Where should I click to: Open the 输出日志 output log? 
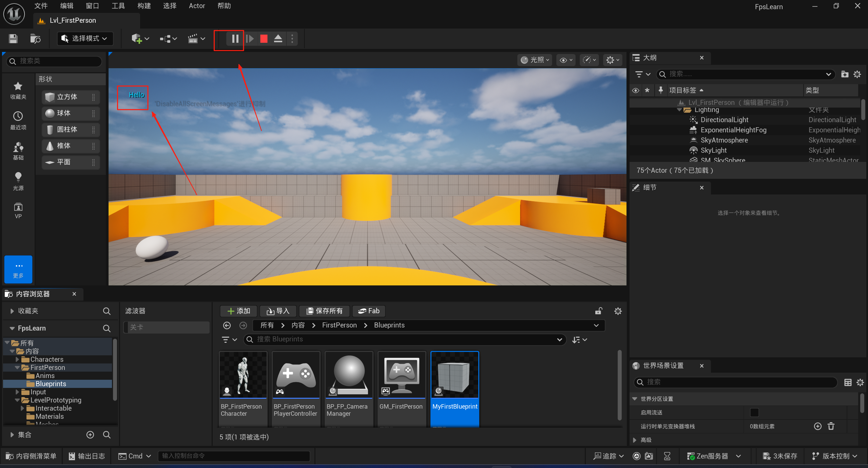(x=87, y=456)
